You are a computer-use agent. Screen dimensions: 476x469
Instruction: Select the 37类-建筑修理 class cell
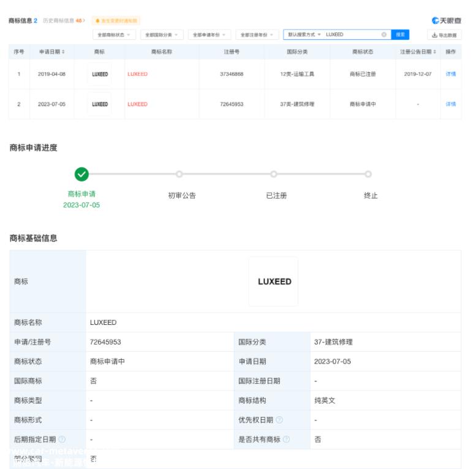pyautogui.click(x=297, y=104)
